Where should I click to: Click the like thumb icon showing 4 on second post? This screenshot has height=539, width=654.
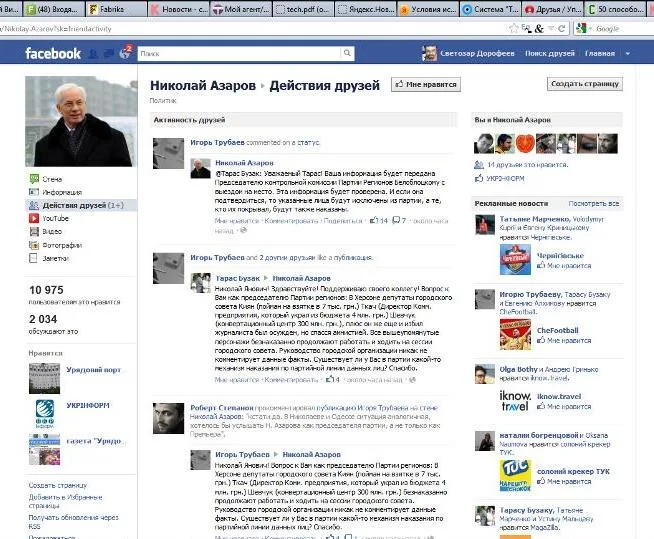tap(330, 379)
